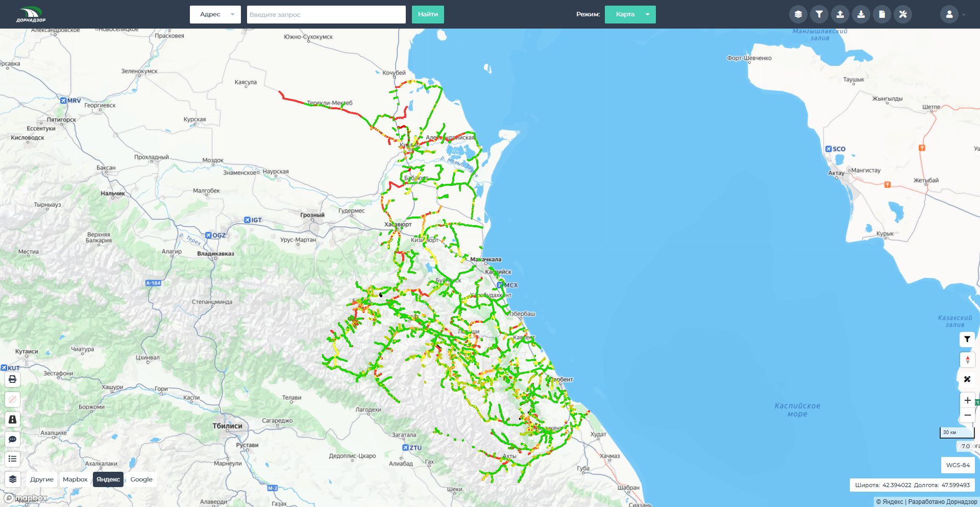This screenshot has width=980, height=507.
Task: Click the Рустави city label
Action: pos(247,445)
